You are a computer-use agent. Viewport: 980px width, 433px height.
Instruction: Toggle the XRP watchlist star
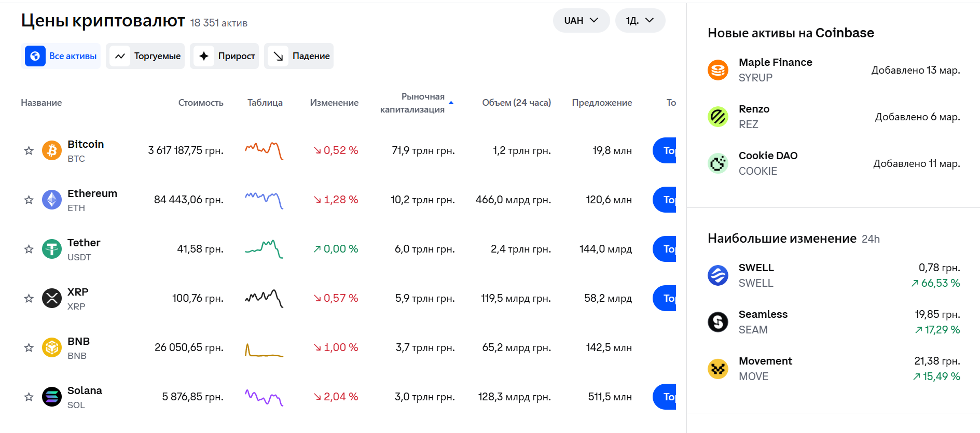click(29, 298)
